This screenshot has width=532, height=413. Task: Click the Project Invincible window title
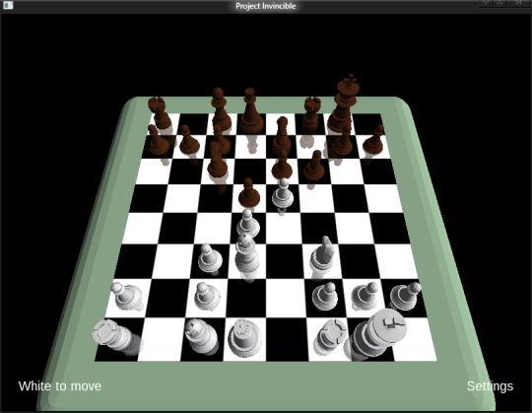point(266,6)
